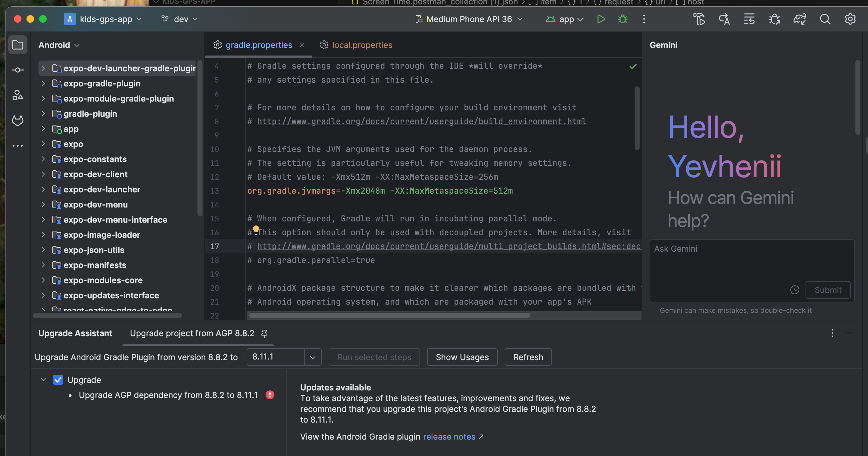Pin the Upgrade project from AGP tab
Viewport: 868px width, 456px height.
coord(264,333)
